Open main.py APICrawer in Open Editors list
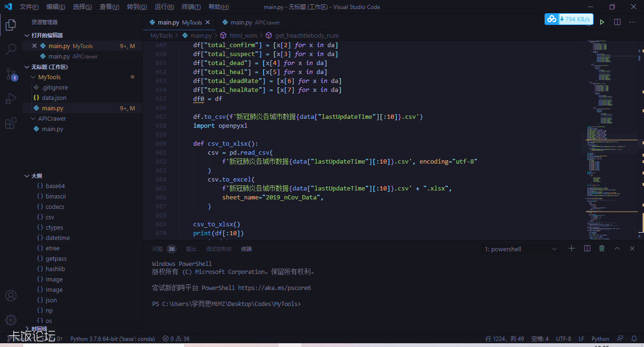The height and width of the screenshot is (347, 644). [x=82, y=56]
